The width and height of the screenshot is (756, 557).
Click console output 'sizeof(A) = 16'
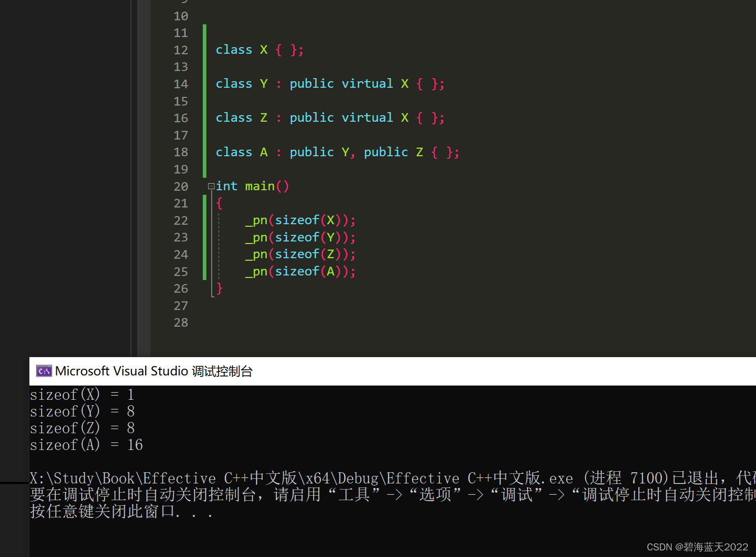pyautogui.click(x=87, y=445)
